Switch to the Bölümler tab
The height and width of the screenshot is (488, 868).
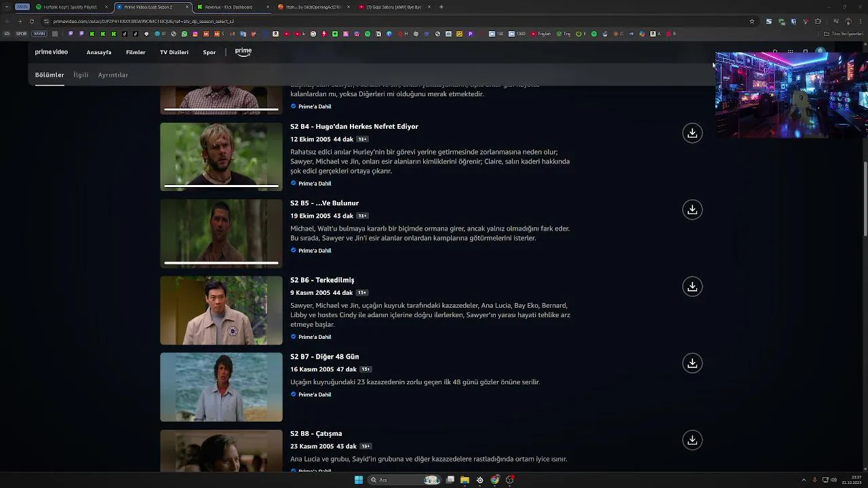[50, 75]
